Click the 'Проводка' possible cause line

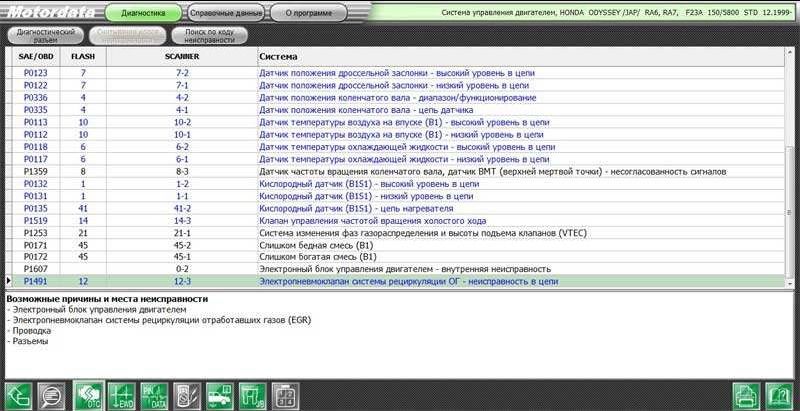click(x=29, y=330)
